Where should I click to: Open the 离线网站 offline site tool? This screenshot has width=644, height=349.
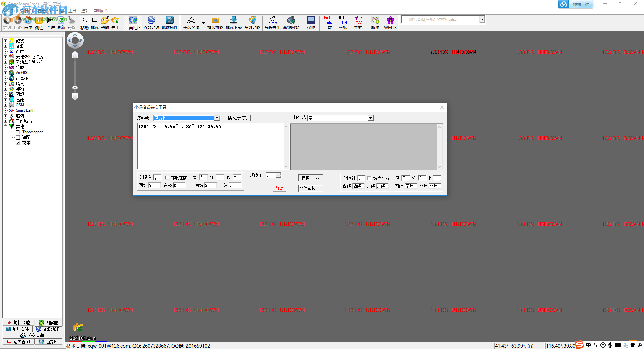tap(291, 23)
